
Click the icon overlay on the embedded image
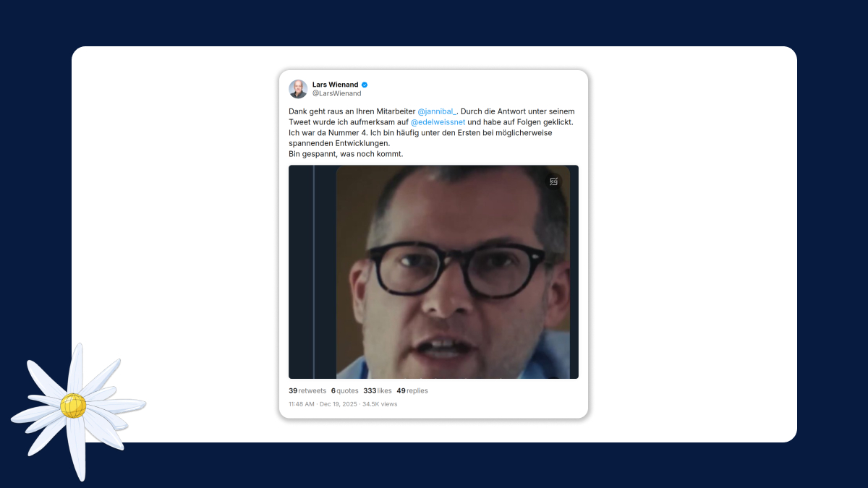click(x=553, y=181)
